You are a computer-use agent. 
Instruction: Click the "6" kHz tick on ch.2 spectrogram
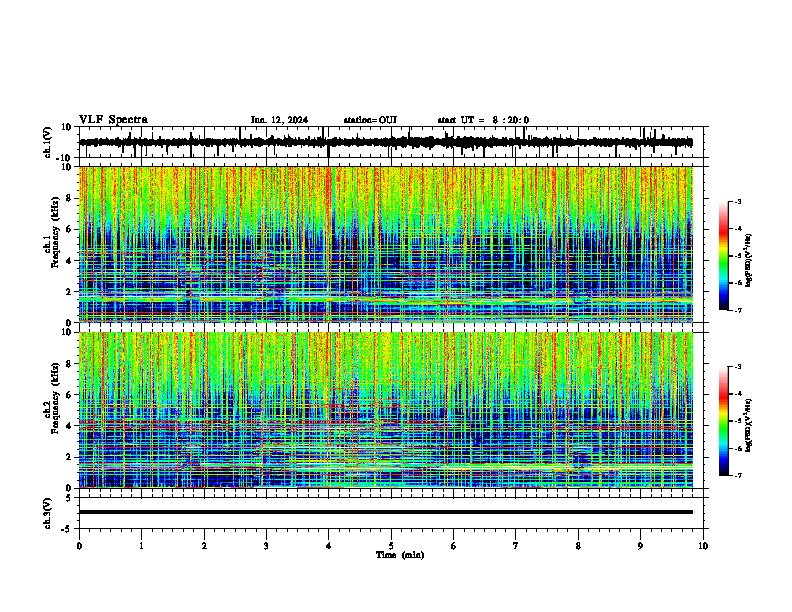click(x=69, y=395)
